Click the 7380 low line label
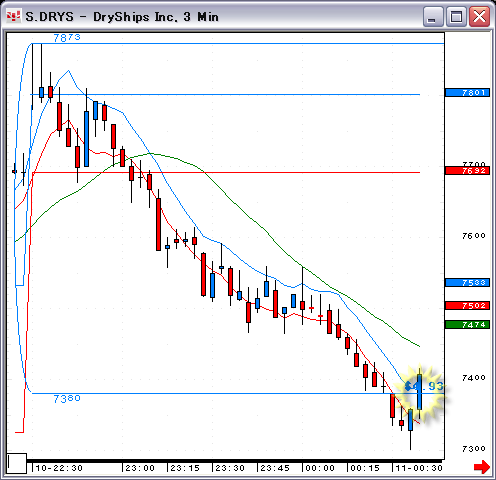496x480 pixels. click(x=67, y=398)
